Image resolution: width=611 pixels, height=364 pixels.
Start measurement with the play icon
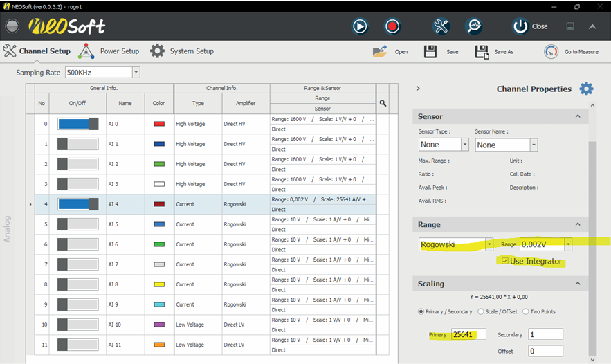(360, 26)
